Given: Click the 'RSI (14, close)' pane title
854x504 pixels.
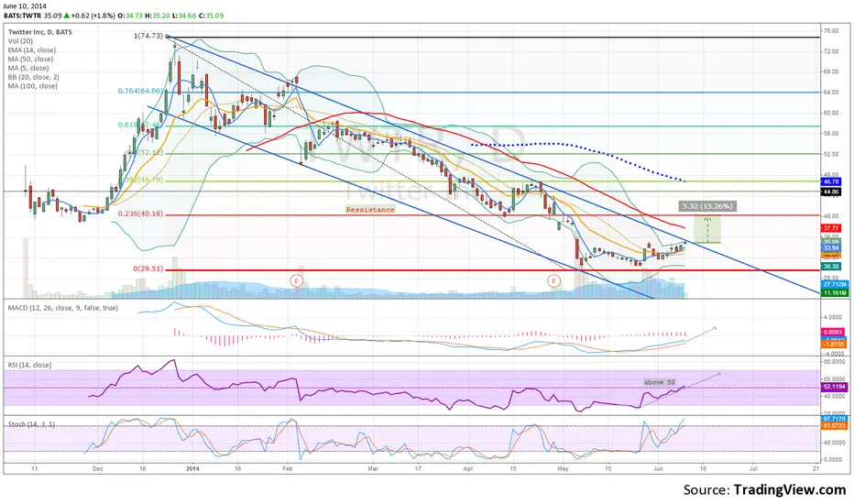Looking at the screenshot, I should pyautogui.click(x=29, y=365).
